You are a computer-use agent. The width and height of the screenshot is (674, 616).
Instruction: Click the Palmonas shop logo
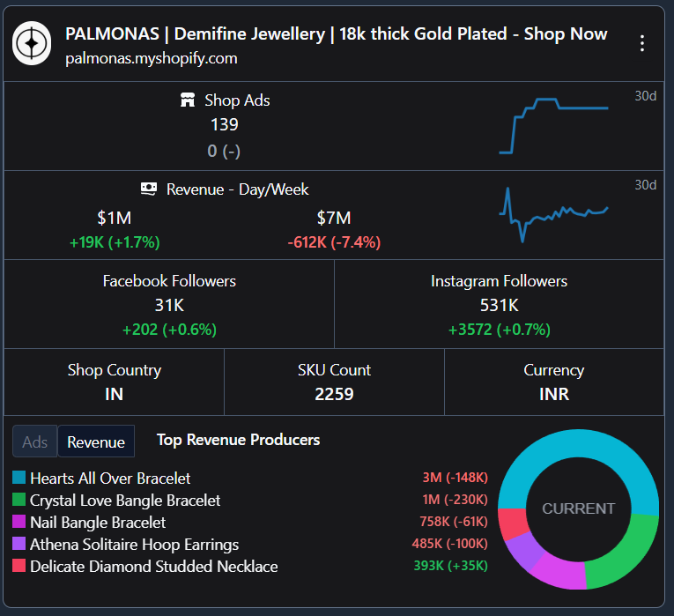tap(32, 43)
